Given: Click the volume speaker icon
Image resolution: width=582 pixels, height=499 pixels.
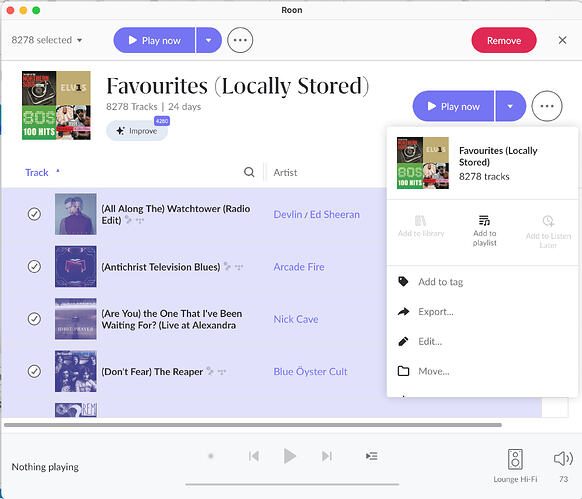Looking at the screenshot, I should point(563,459).
